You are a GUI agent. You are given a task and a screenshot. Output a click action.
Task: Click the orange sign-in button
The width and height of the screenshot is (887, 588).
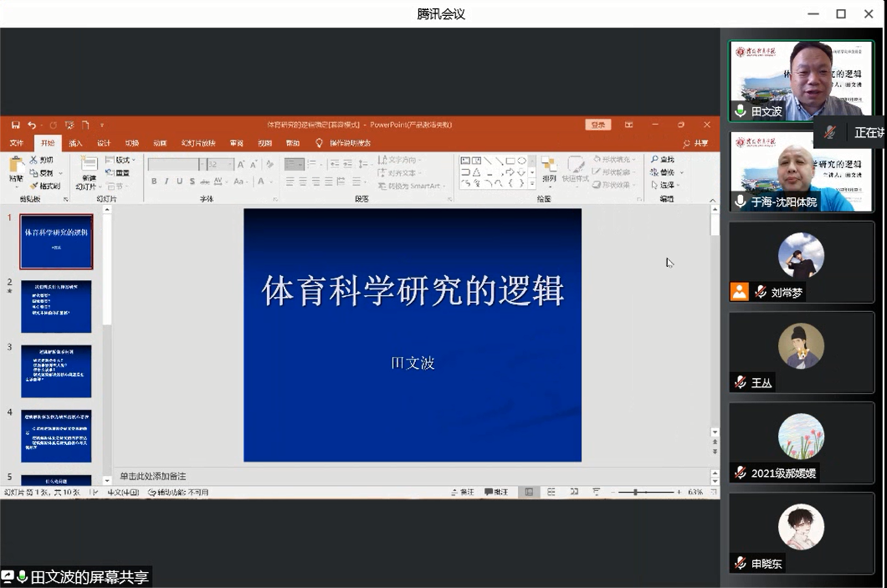coord(597,125)
